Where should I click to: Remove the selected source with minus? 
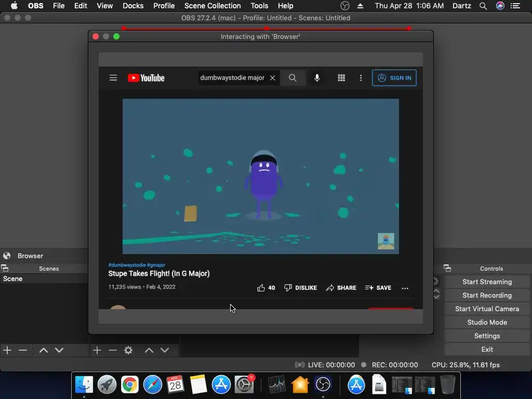(113, 350)
